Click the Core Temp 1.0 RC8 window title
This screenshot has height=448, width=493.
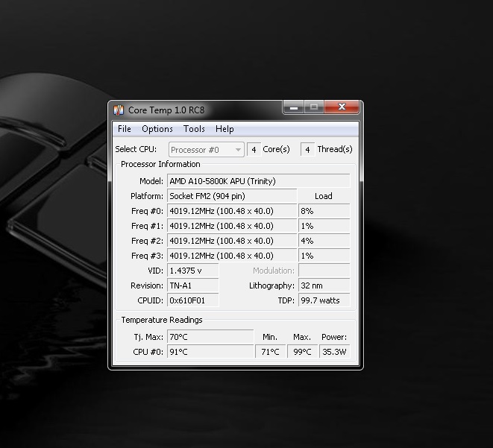pyautogui.click(x=166, y=110)
